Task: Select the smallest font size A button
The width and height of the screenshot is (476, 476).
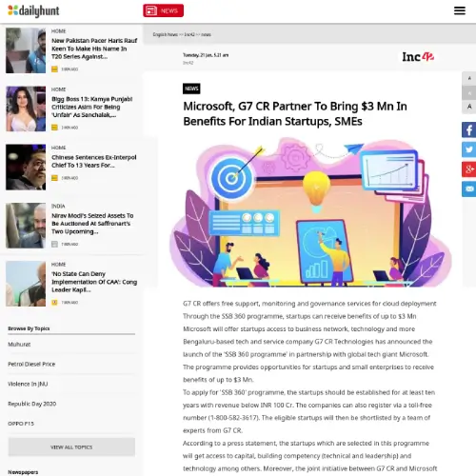Action: coord(469,78)
